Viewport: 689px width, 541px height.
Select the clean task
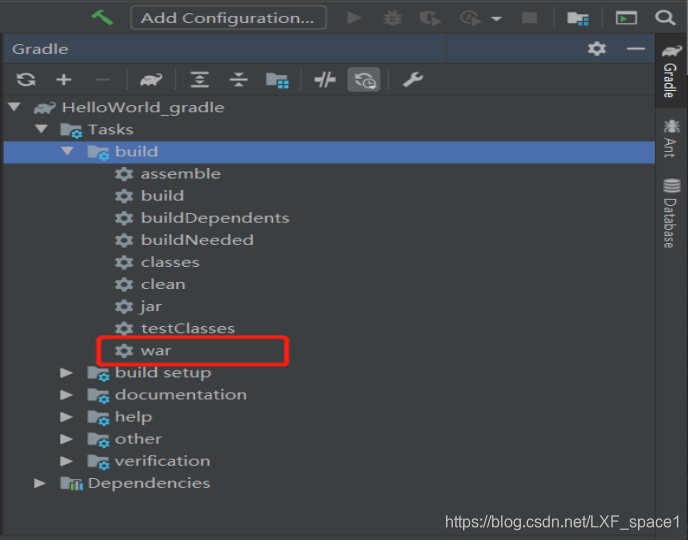pyautogui.click(x=163, y=284)
